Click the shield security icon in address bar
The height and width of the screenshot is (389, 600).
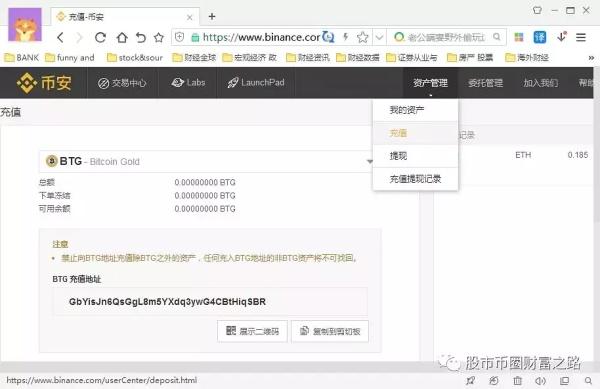[179, 37]
